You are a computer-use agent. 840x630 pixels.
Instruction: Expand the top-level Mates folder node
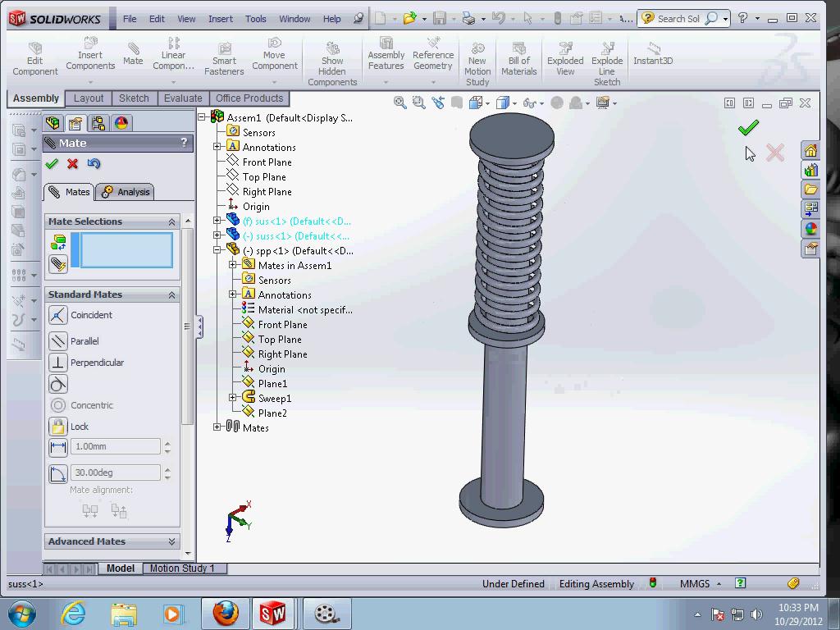point(217,427)
